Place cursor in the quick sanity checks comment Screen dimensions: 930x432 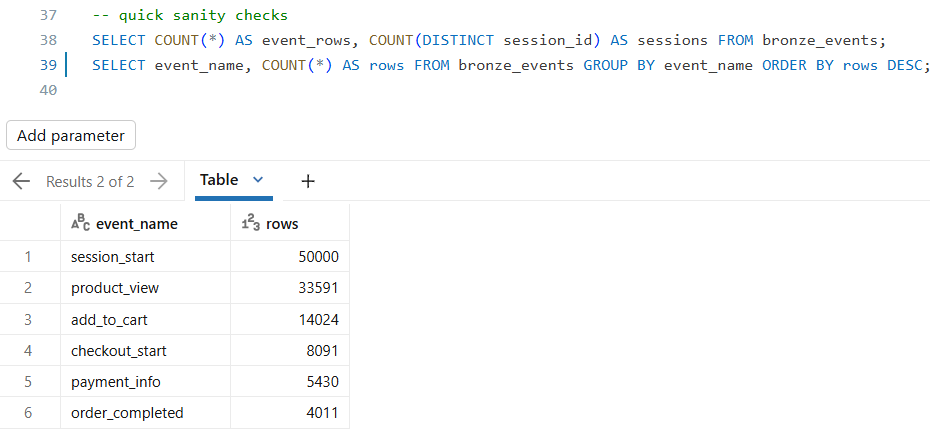pos(190,15)
